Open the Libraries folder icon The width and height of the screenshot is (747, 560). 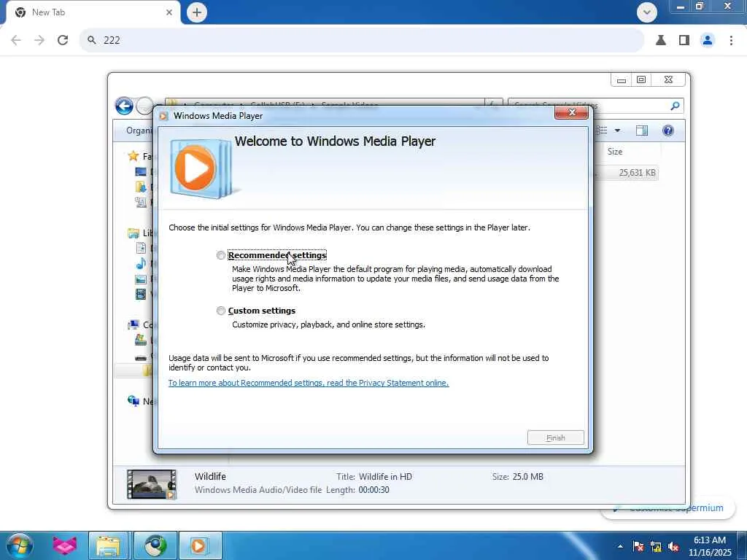point(133,233)
